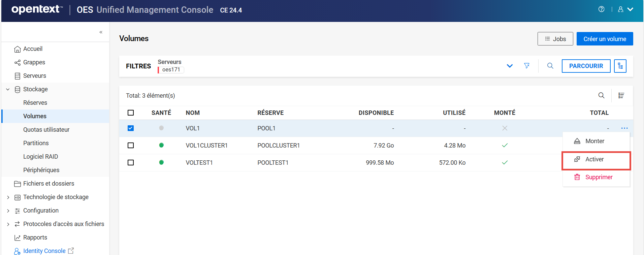Expand the Technologie de stockage tree node

click(8, 197)
